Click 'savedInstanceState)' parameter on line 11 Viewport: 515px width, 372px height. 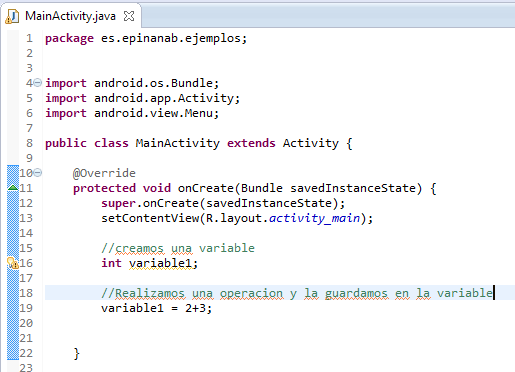coord(356,188)
